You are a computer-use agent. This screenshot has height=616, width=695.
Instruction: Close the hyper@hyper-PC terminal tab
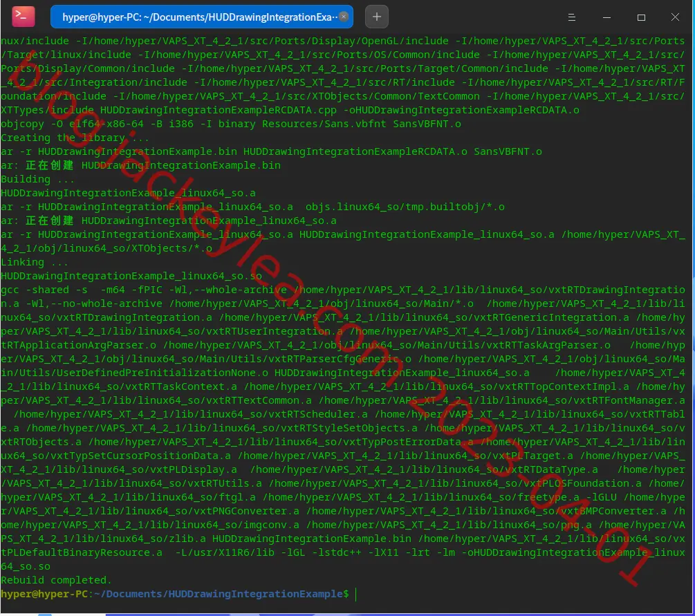tap(344, 17)
